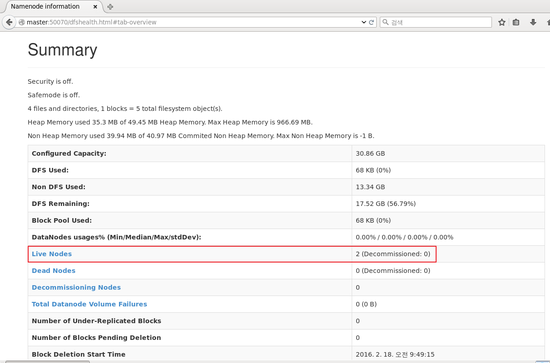Click the 2016. 2. 18. timestamp value
This screenshot has width=550, height=363.
395,355
